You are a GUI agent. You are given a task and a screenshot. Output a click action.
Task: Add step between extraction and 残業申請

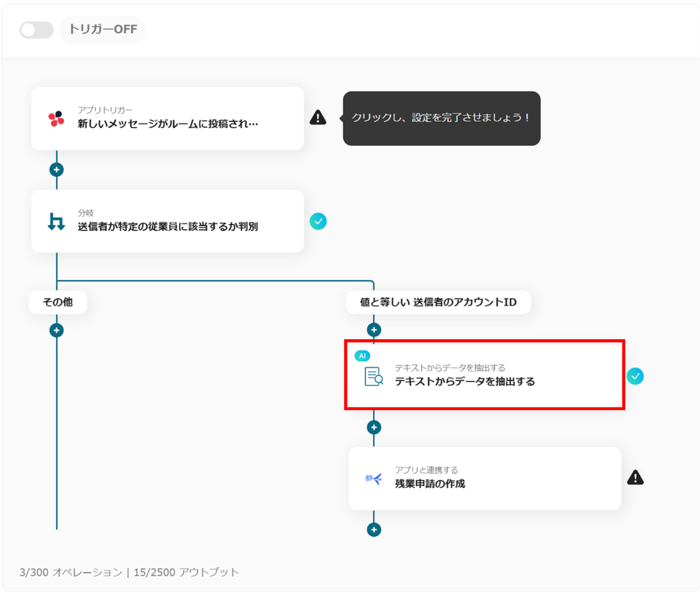pyautogui.click(x=374, y=427)
